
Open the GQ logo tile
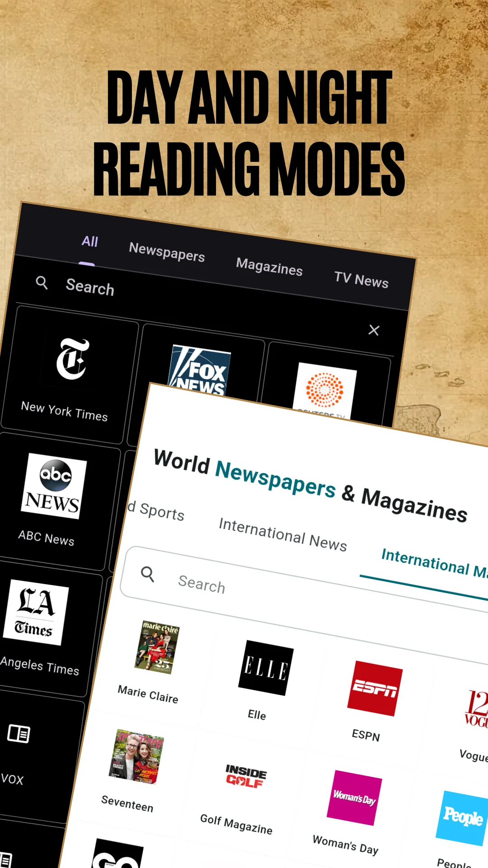117,854
